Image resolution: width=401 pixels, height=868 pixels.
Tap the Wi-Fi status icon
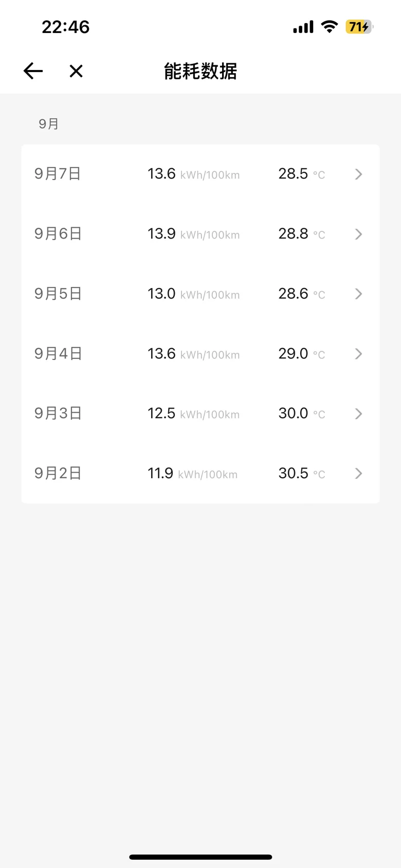pyautogui.click(x=329, y=27)
